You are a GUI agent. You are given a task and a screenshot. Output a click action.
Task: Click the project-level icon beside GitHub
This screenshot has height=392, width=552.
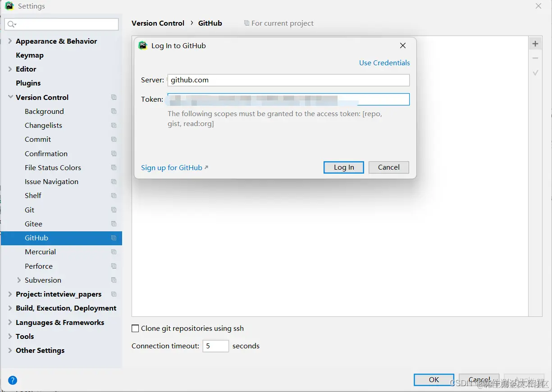114,238
